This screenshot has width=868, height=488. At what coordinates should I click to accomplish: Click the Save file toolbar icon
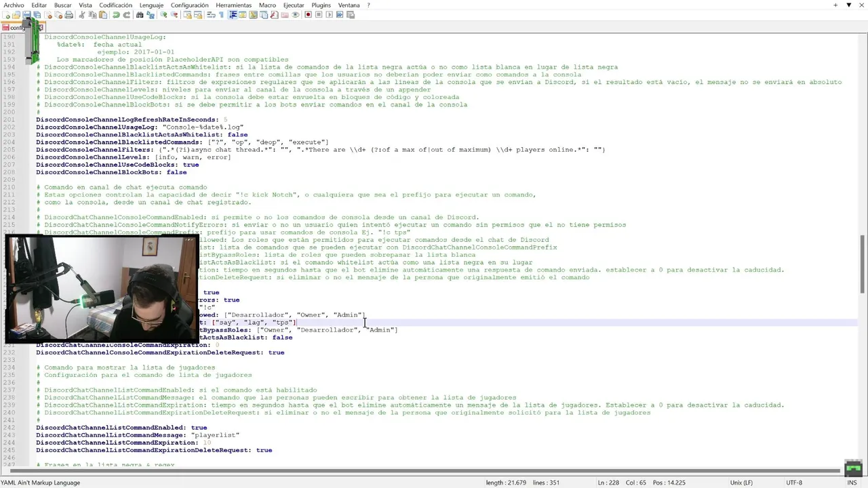[26, 14]
